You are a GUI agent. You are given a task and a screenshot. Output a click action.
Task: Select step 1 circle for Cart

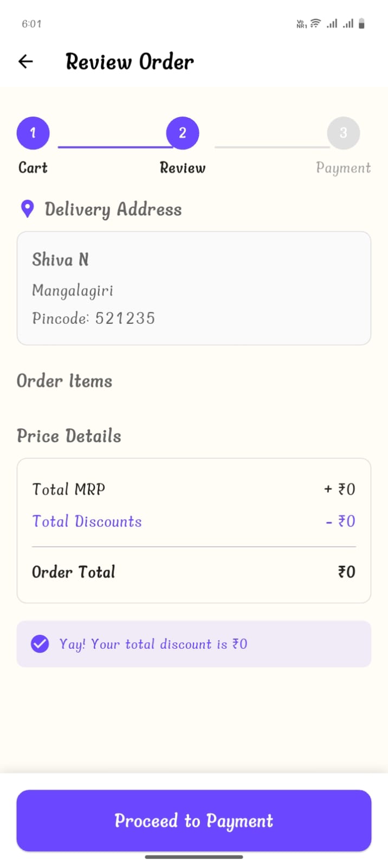point(33,133)
